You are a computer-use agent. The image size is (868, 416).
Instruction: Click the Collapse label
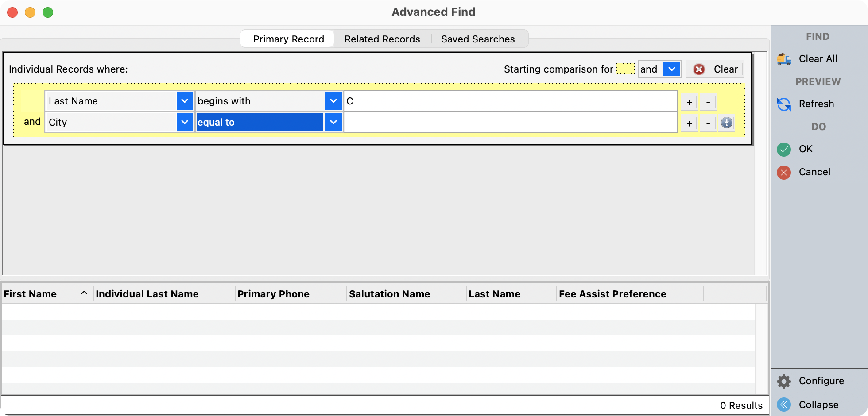click(x=818, y=404)
